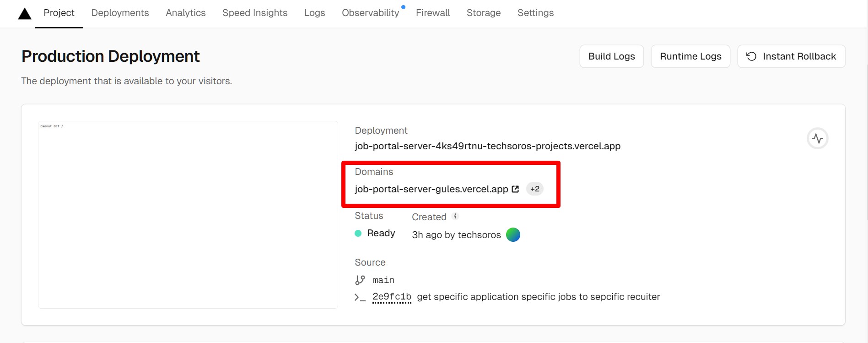Click the info icon next to Created
Image resolution: width=868 pixels, height=343 pixels.
click(455, 216)
